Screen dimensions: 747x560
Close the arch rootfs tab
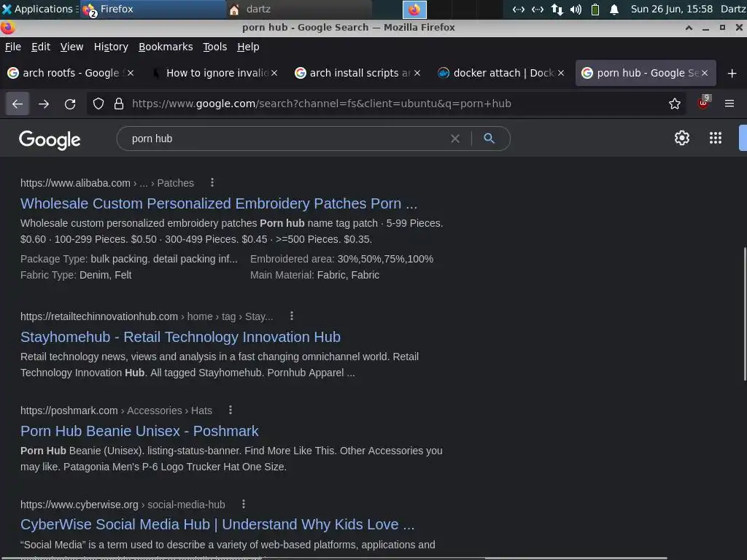click(131, 73)
